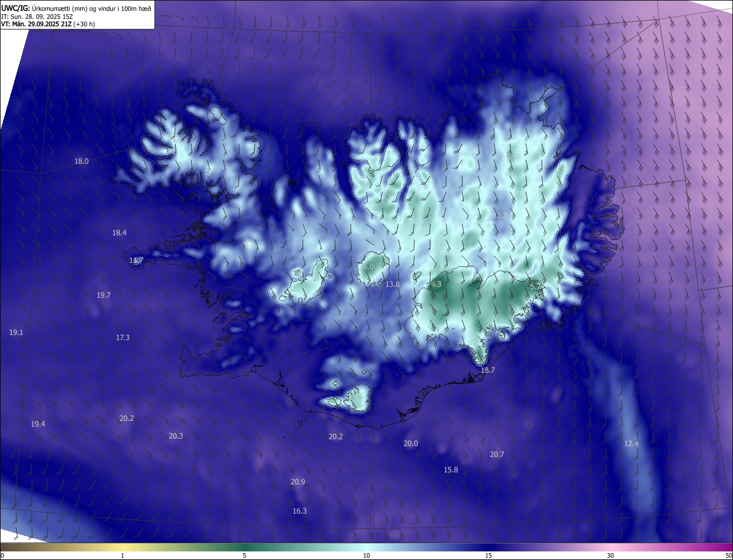Click the 6.0 value label

[x=368, y=267]
